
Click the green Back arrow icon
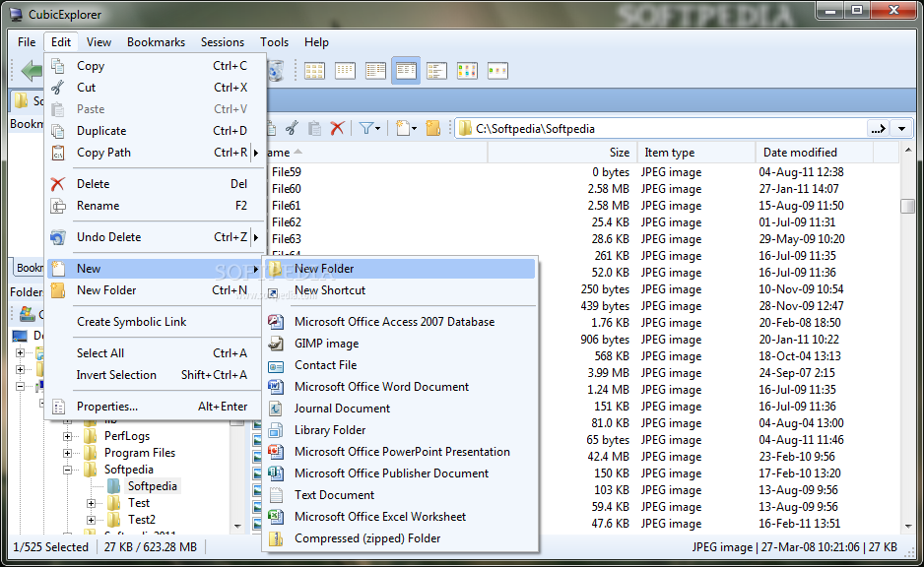(32, 71)
